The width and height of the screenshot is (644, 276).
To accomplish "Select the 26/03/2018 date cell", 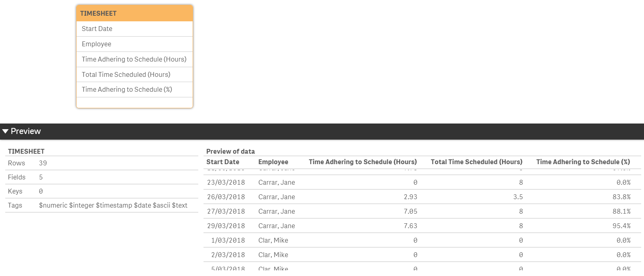I will pos(226,197).
